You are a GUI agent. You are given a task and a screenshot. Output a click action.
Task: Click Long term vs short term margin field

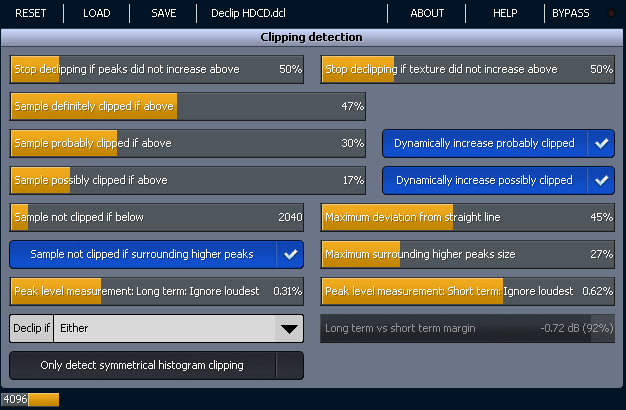coord(468,329)
